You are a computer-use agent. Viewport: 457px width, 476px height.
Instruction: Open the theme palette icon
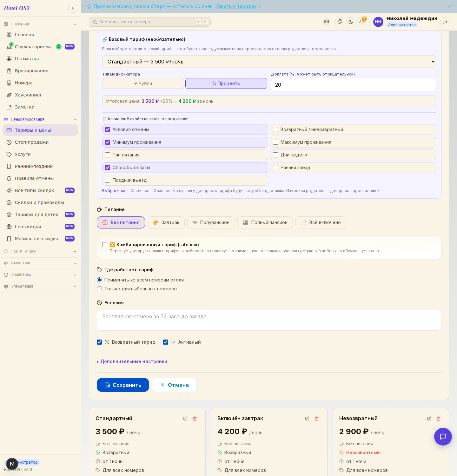pos(340,22)
